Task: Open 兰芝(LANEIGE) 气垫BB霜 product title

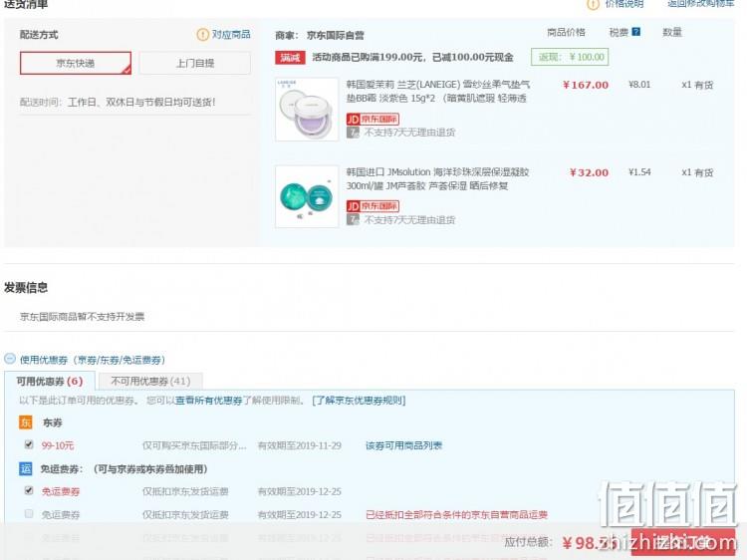Action: point(438,91)
